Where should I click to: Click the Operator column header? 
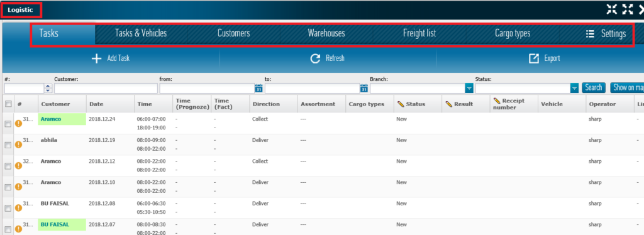click(610, 104)
